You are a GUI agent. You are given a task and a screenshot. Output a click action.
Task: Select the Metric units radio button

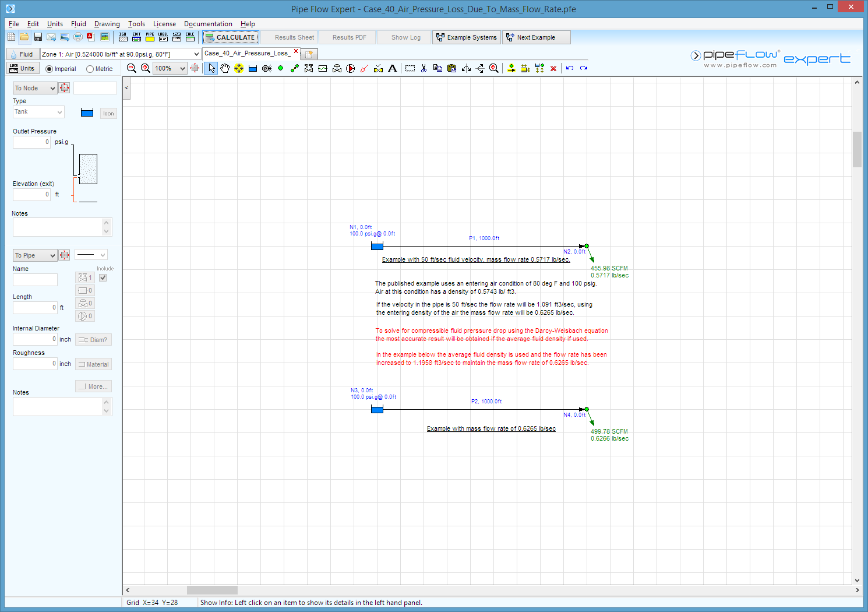tap(90, 69)
